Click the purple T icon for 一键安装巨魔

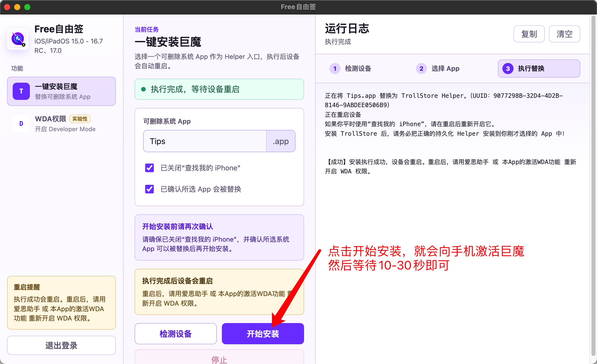(21, 91)
